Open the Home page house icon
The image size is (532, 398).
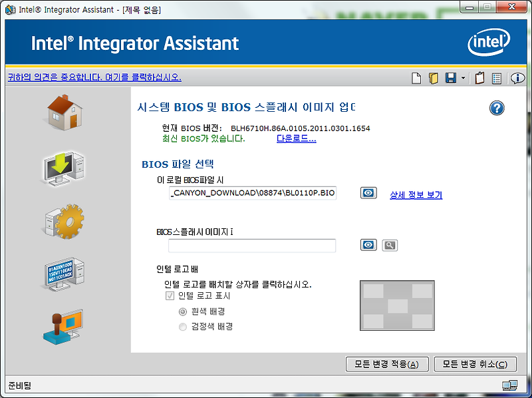(65, 112)
